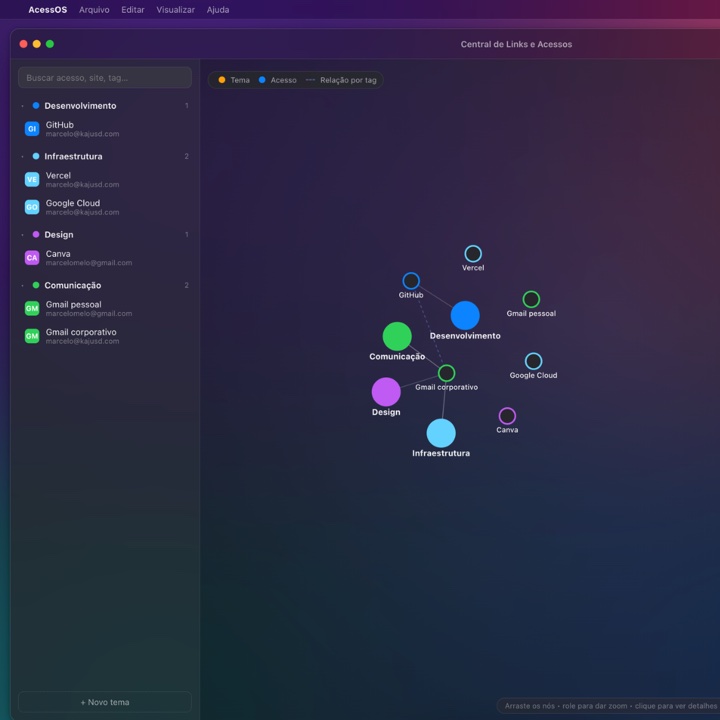Maximize the window with green button

click(50, 44)
